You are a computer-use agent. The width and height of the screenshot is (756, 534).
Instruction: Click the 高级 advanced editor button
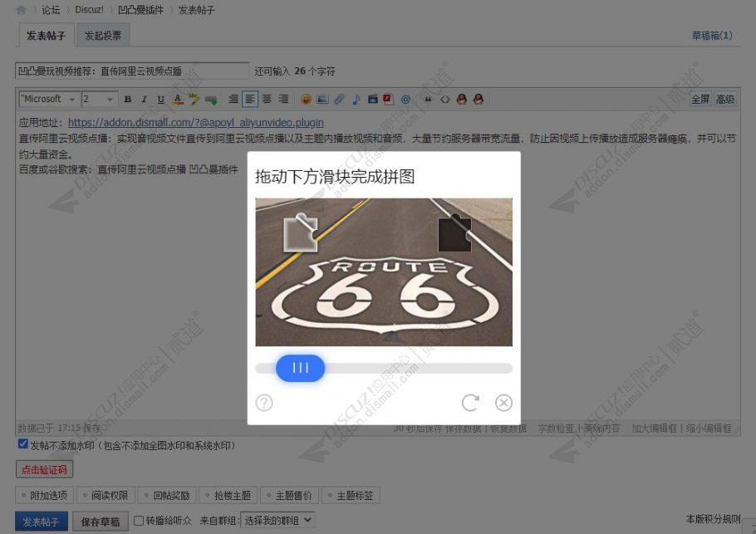coord(725,100)
